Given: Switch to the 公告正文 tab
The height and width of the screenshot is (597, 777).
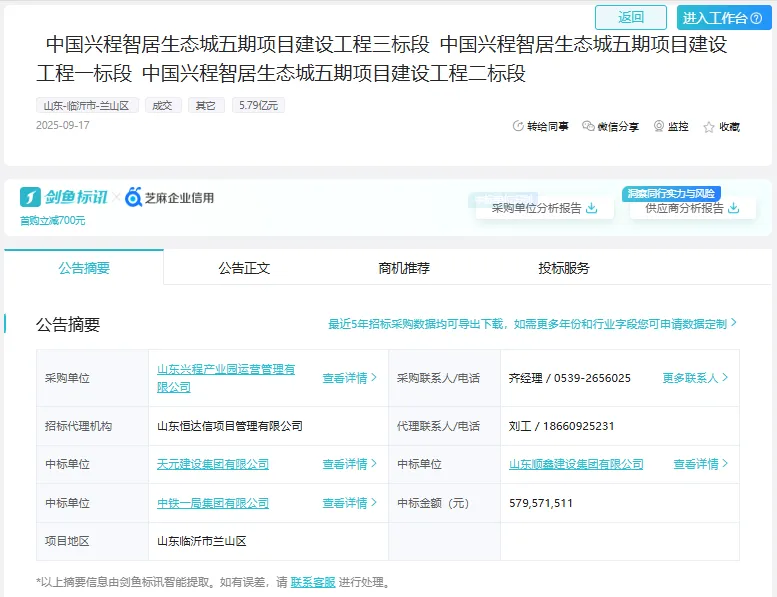Looking at the screenshot, I should pyautogui.click(x=244, y=268).
